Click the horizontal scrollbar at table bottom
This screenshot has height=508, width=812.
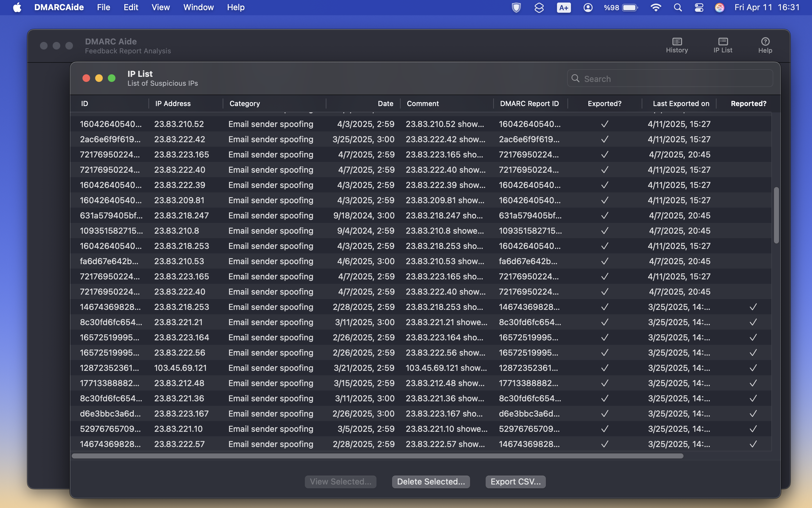pyautogui.click(x=377, y=456)
